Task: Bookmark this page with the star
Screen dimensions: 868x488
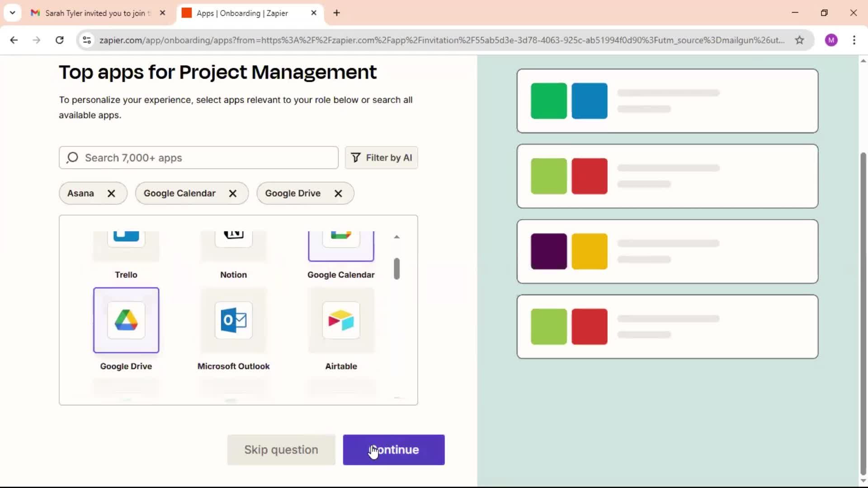Action: tap(800, 40)
